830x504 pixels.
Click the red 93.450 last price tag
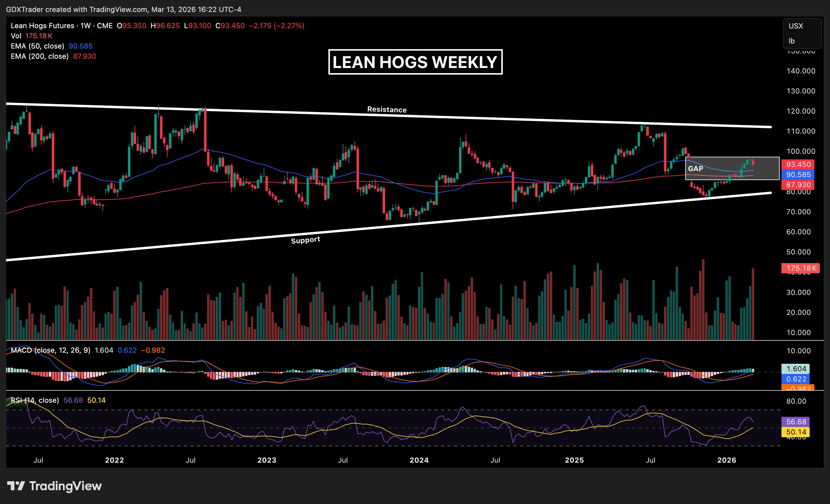pos(798,165)
